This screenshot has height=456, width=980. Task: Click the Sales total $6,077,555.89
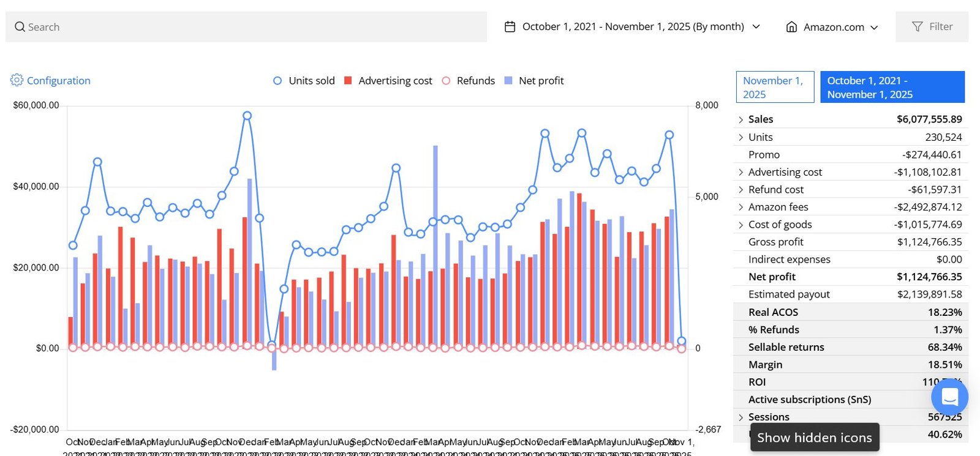[929, 119]
